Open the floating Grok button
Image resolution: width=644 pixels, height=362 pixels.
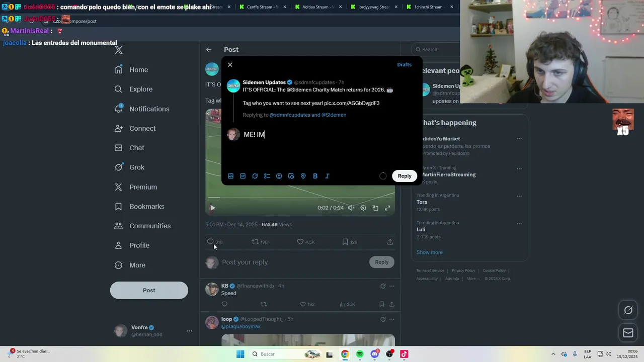pos(628,310)
